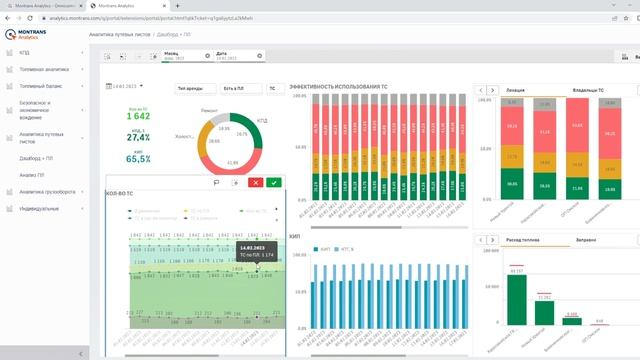The width and height of the screenshot is (640, 360).
Task: Go back in the browser
Action: pyautogui.click(x=7, y=18)
